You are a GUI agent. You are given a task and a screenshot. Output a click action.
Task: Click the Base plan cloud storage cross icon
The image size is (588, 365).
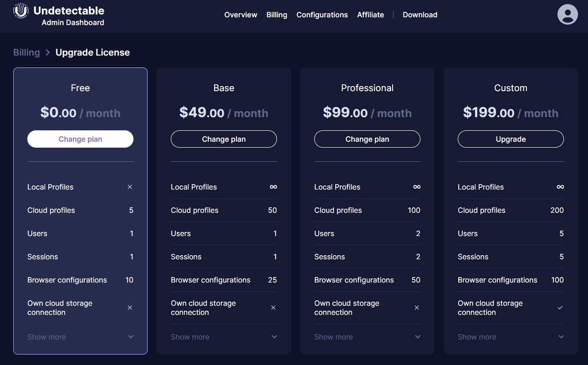(x=273, y=308)
